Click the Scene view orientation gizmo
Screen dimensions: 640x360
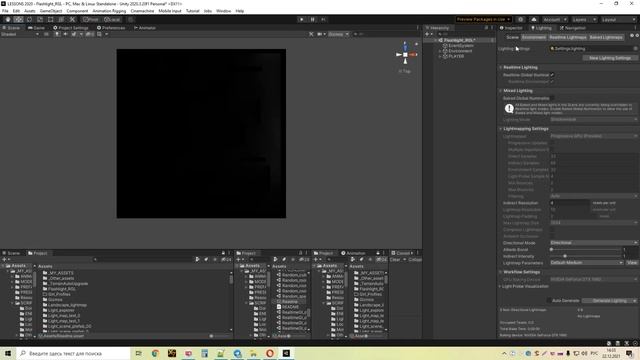[405, 54]
